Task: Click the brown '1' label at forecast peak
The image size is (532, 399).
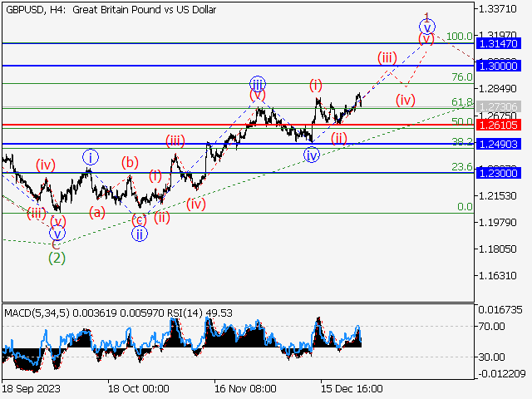Action: [x=427, y=16]
